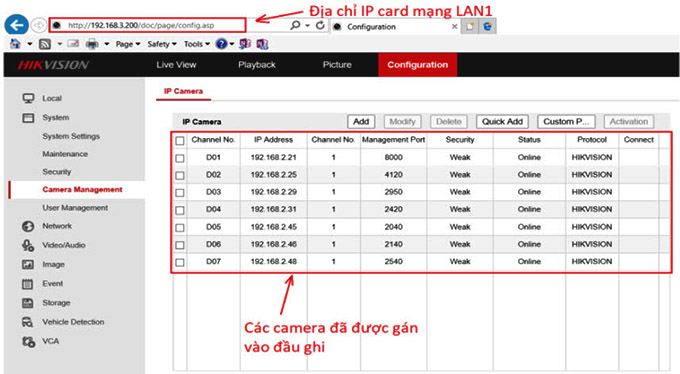Expand the RSS feeds dropdown arrow
The image size is (680, 374).
click(59, 44)
